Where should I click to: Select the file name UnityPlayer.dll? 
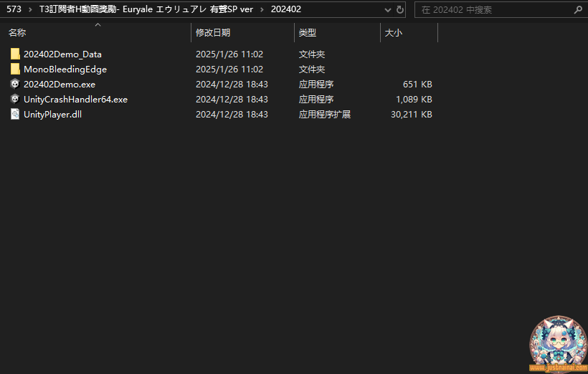pyautogui.click(x=52, y=114)
